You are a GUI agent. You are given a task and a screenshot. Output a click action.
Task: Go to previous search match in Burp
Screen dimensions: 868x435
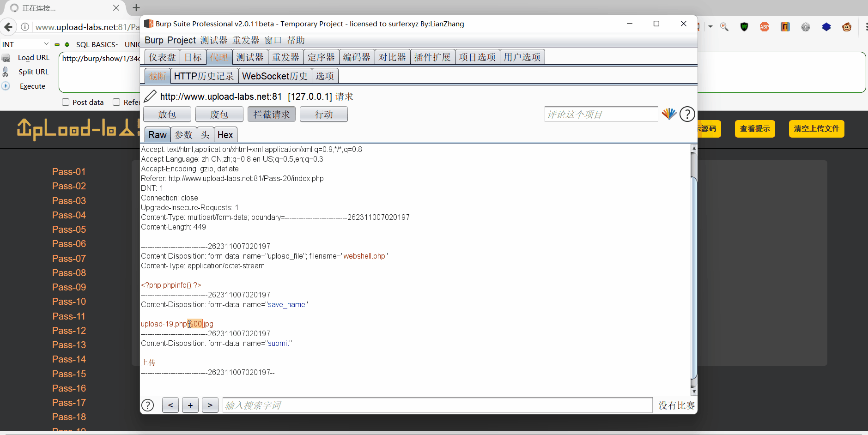click(x=170, y=405)
